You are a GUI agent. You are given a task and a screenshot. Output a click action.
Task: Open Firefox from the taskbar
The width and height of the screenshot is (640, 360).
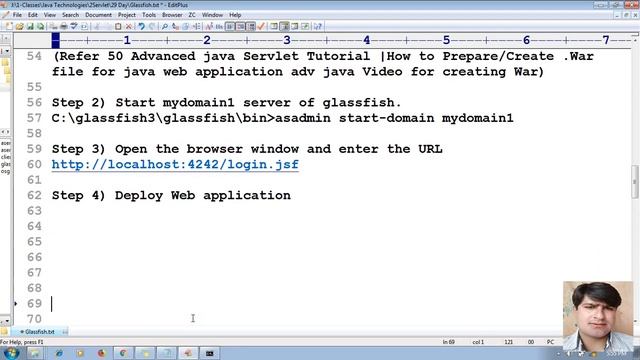click(x=101, y=353)
